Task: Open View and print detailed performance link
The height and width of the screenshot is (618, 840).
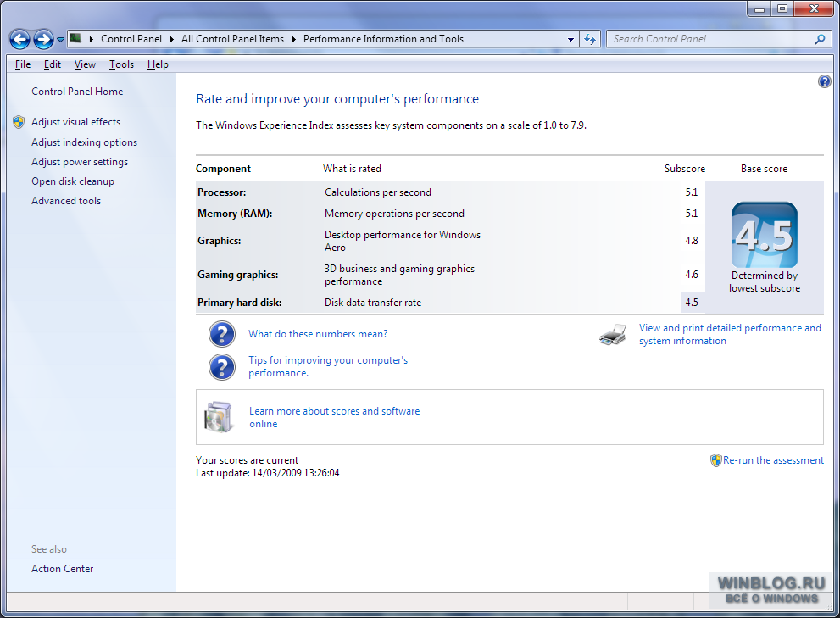Action: tap(730, 335)
